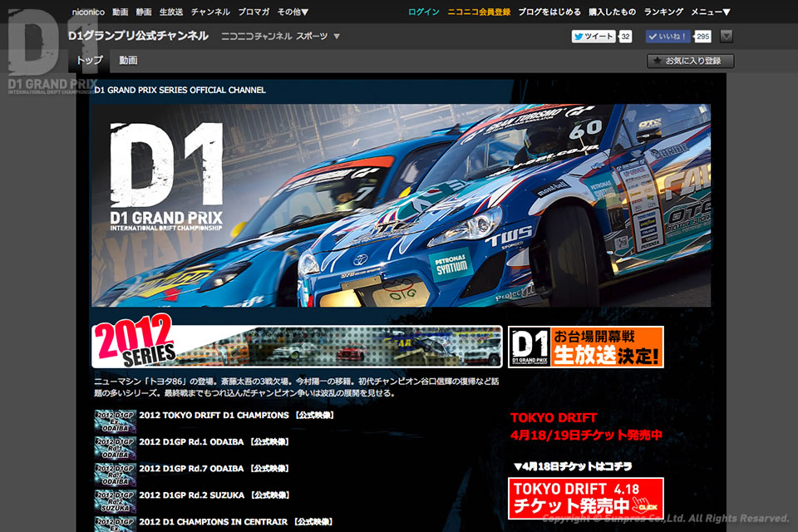This screenshot has height=532, width=798.
Task: Click the D1グランプリ公式チャンネル title
Action: 138,36
